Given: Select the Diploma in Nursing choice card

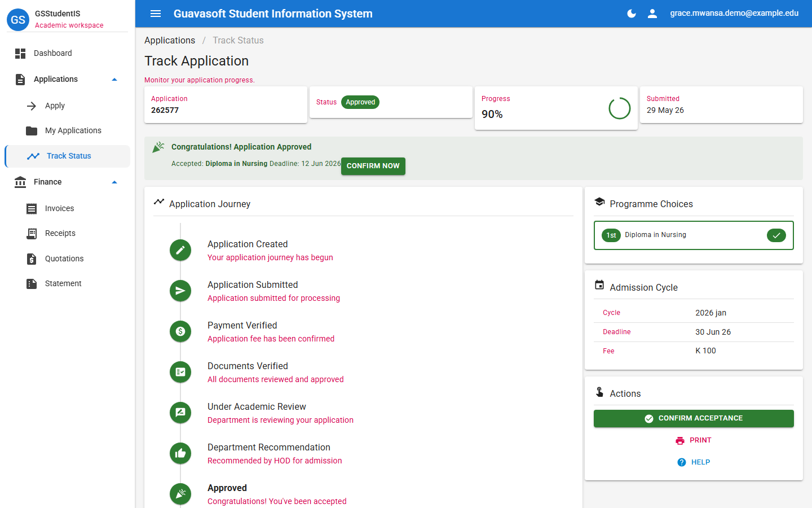Looking at the screenshot, I should (694, 235).
